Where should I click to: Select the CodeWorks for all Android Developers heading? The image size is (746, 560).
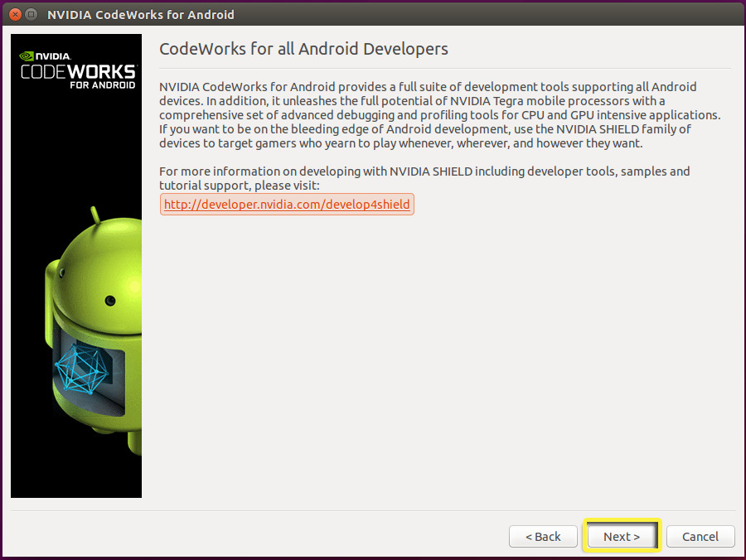click(x=303, y=49)
